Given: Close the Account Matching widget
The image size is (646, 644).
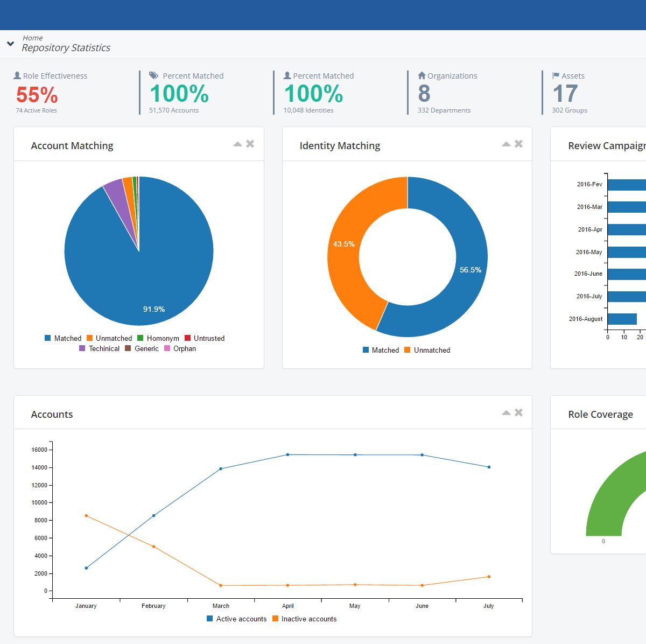Looking at the screenshot, I should click(x=249, y=144).
